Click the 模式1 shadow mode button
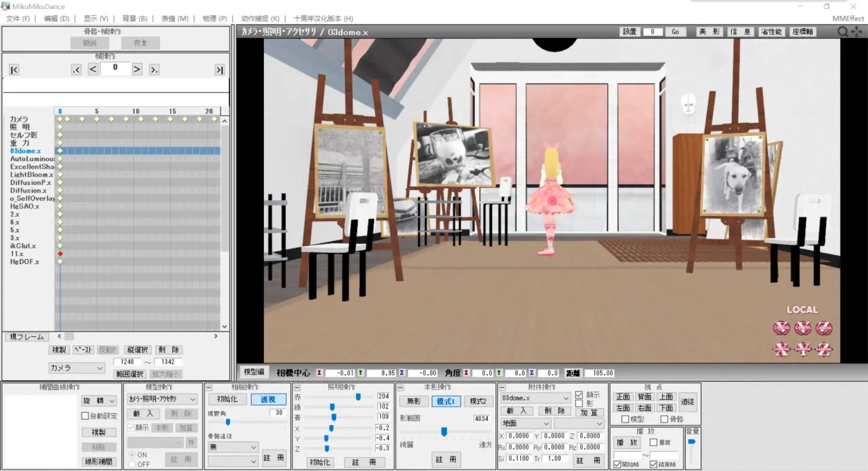Image resolution: width=868 pixels, height=471 pixels. (x=446, y=401)
